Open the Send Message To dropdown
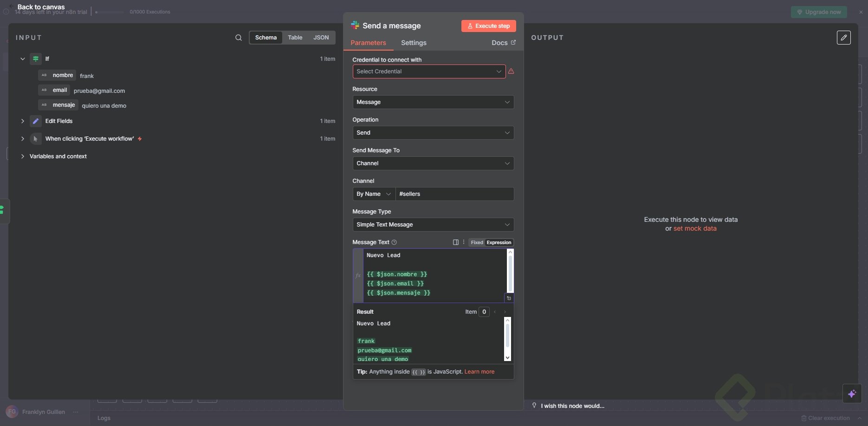Image resolution: width=868 pixels, height=426 pixels. click(x=433, y=163)
